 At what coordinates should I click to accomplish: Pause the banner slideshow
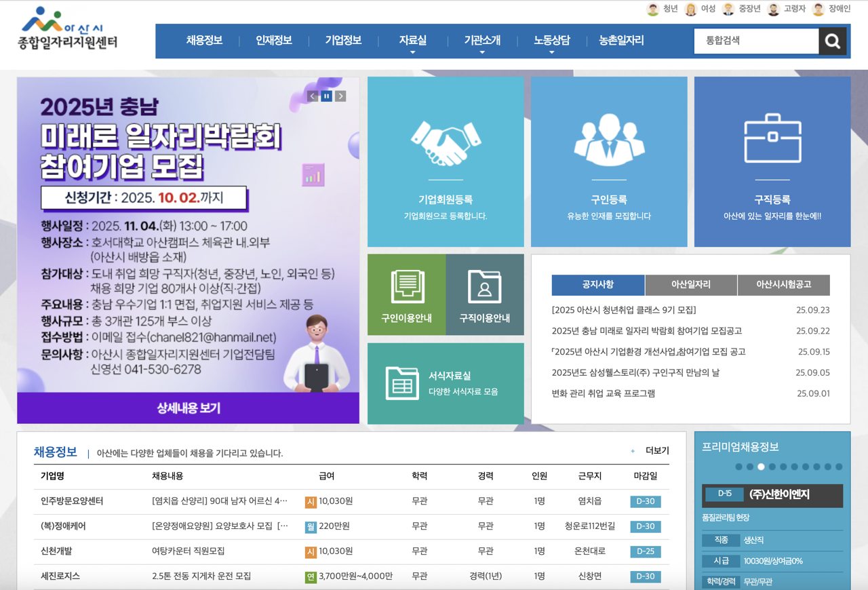(x=326, y=96)
